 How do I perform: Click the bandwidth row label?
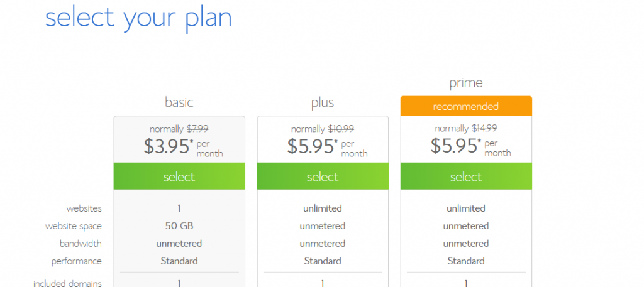pos(80,243)
